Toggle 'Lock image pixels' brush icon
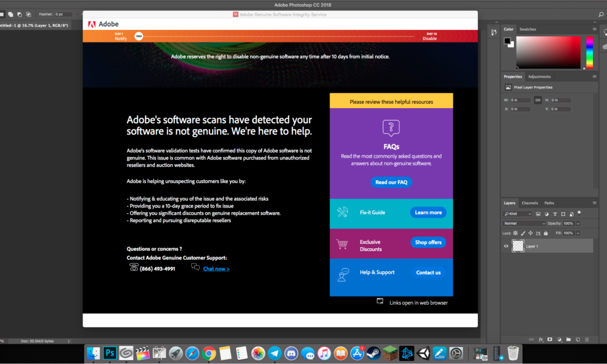The height and width of the screenshot is (364, 607). coord(523,233)
